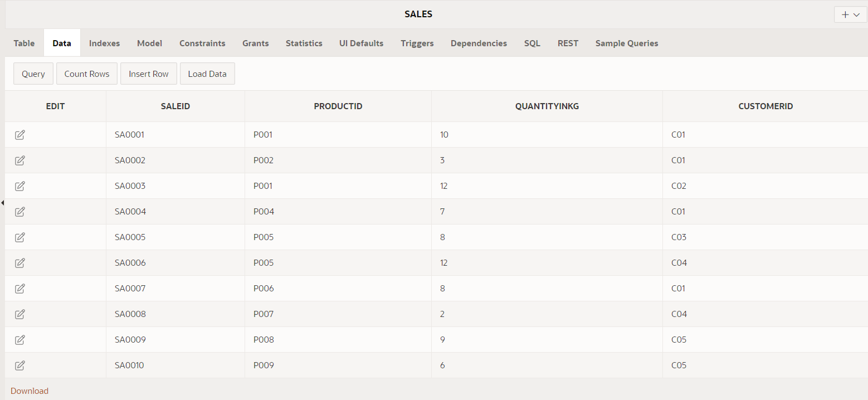Open the edit form for sale SA0010
This screenshot has width=868, height=400.
20,365
